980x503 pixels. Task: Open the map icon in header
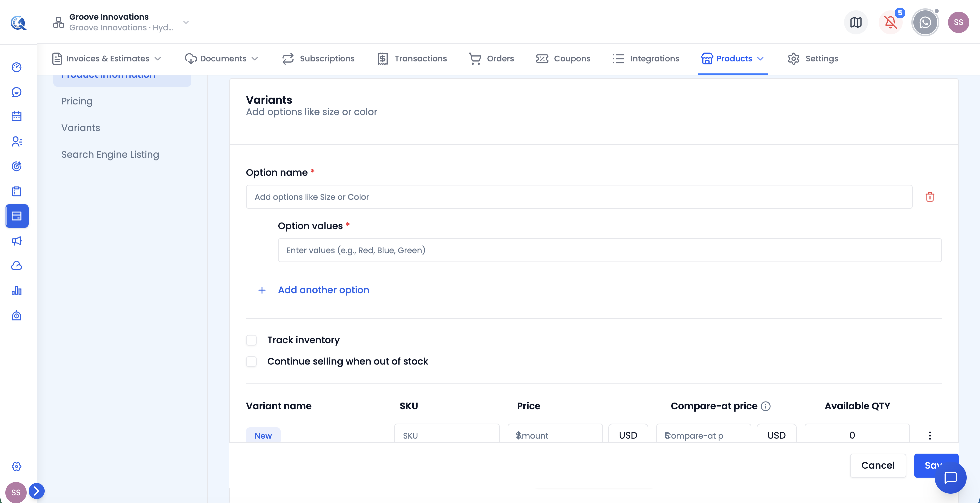(x=856, y=22)
